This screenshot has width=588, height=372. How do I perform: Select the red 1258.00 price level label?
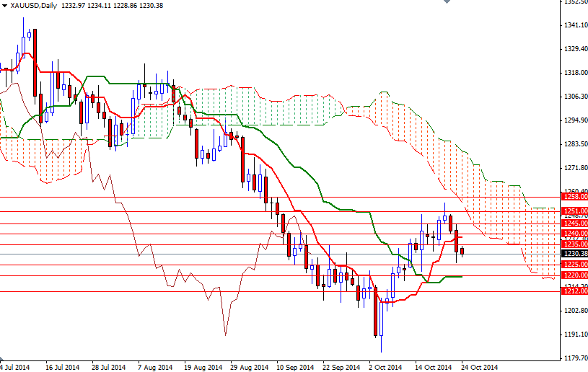pyautogui.click(x=573, y=197)
